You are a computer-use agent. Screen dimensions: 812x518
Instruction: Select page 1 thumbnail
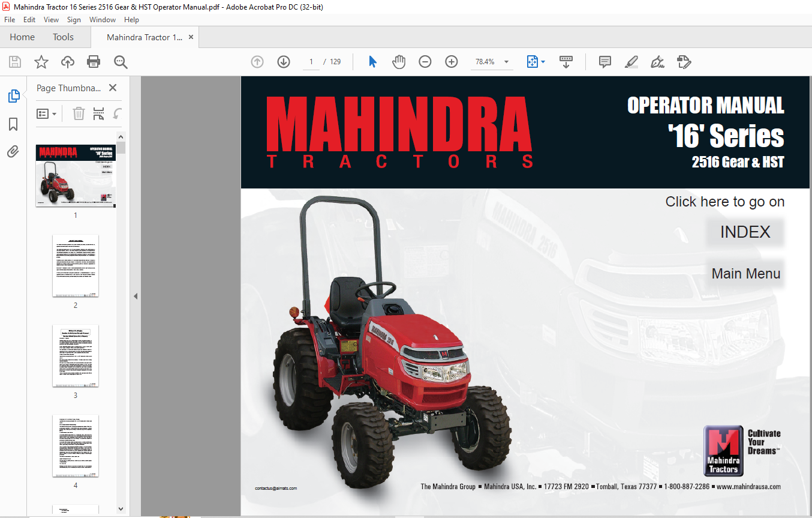point(76,175)
